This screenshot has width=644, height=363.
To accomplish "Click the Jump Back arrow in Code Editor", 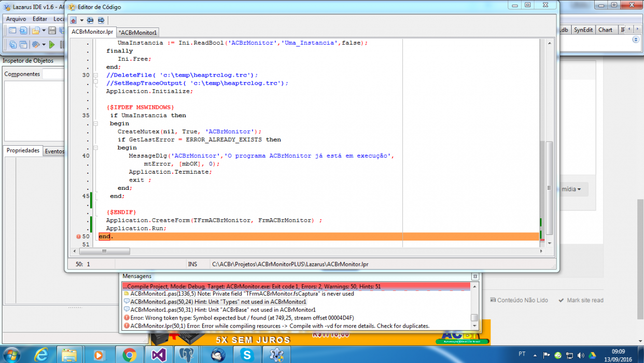I will (90, 20).
